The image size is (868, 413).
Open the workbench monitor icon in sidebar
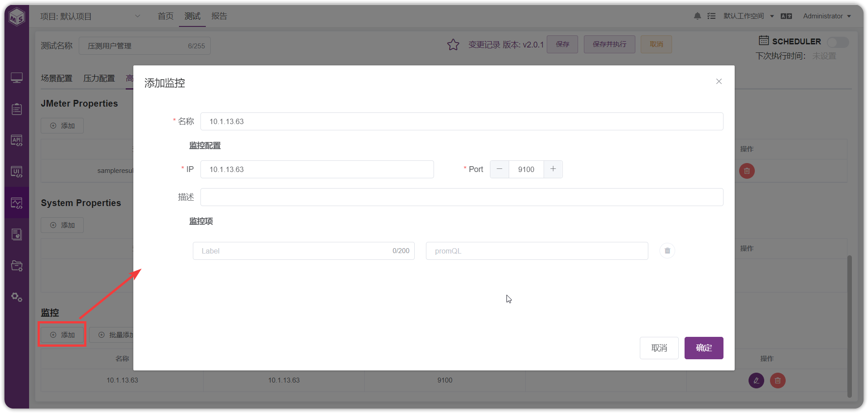click(x=17, y=78)
